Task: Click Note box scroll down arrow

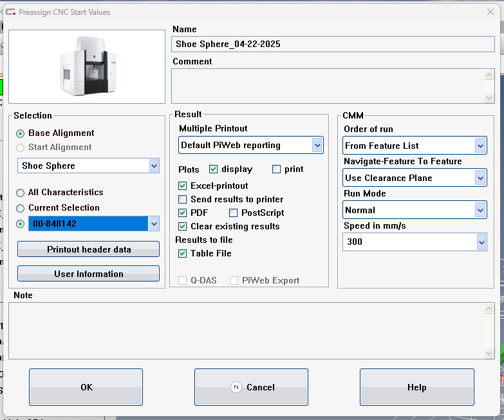Action: tap(489, 353)
